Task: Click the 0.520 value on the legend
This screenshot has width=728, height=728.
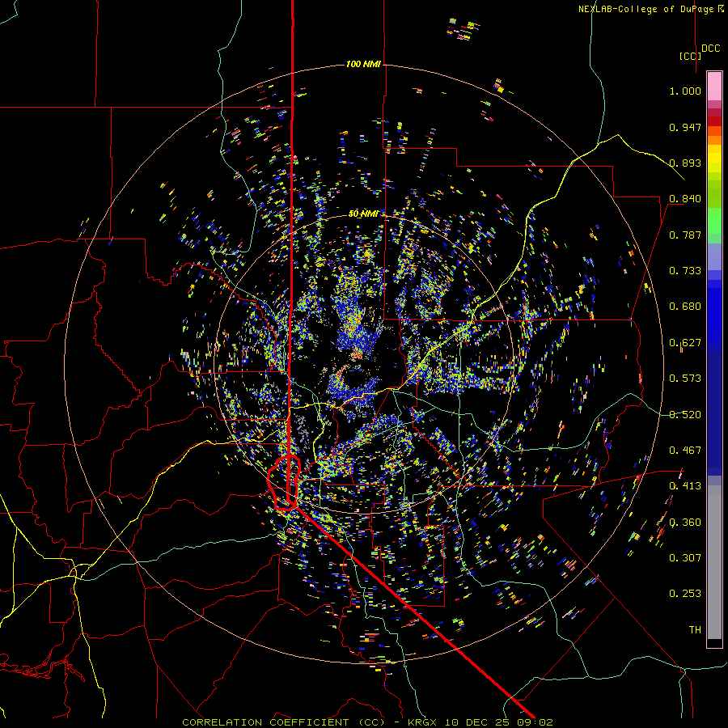Action: pos(685,415)
